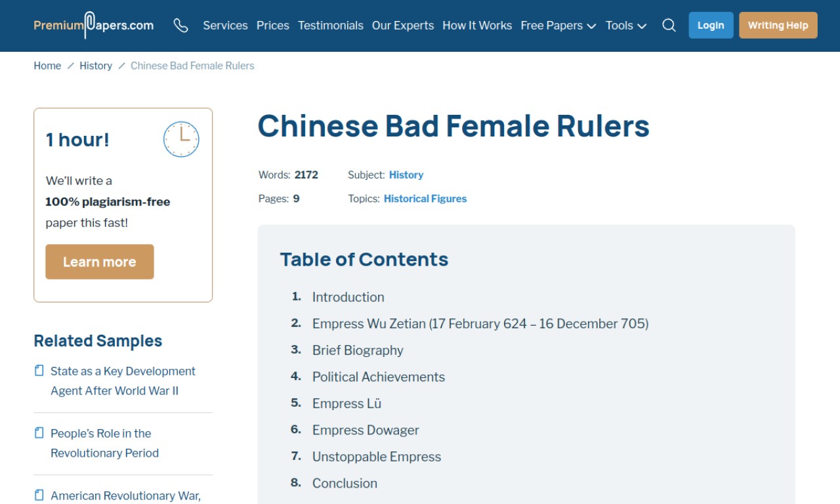Open the History subject link

pos(406,175)
